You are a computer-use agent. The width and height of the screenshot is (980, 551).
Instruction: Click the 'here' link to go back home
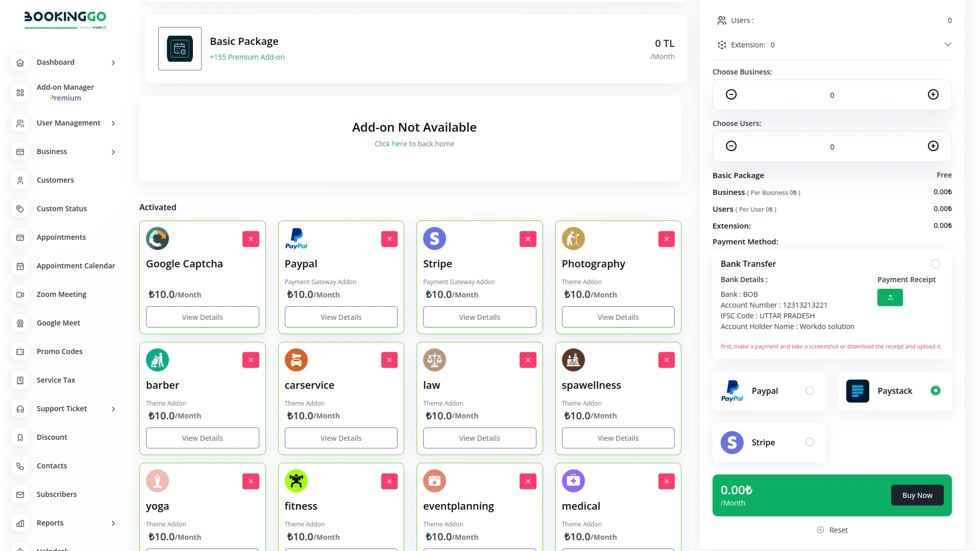coord(399,143)
